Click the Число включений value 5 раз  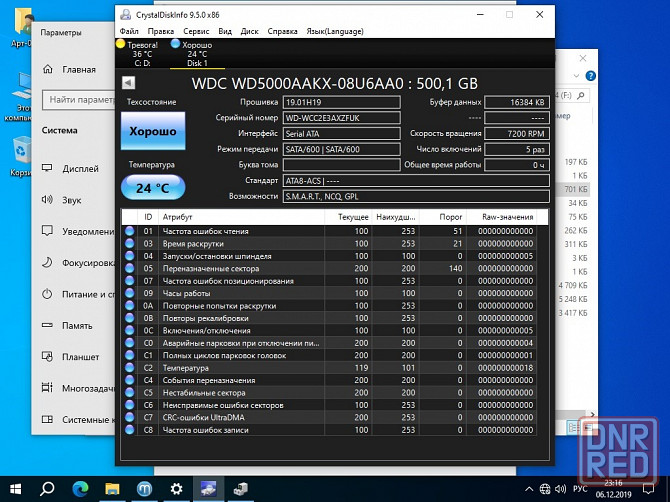coord(517,149)
